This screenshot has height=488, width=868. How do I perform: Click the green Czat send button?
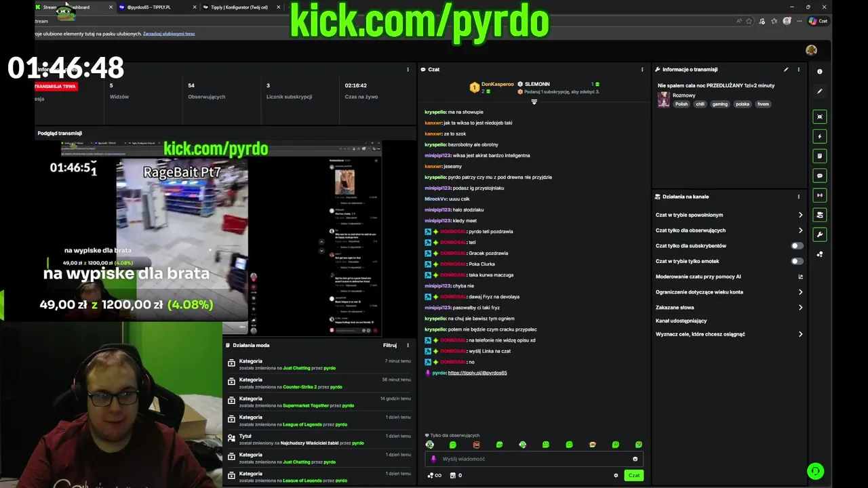(x=634, y=475)
